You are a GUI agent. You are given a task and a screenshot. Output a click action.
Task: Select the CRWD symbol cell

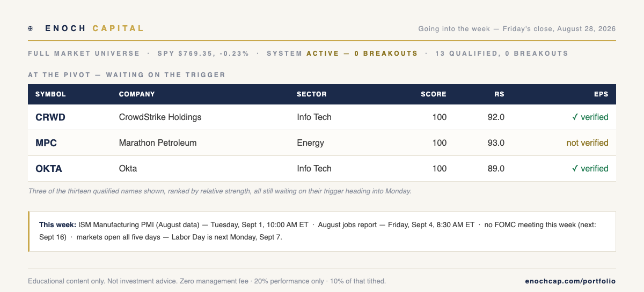[x=50, y=117]
